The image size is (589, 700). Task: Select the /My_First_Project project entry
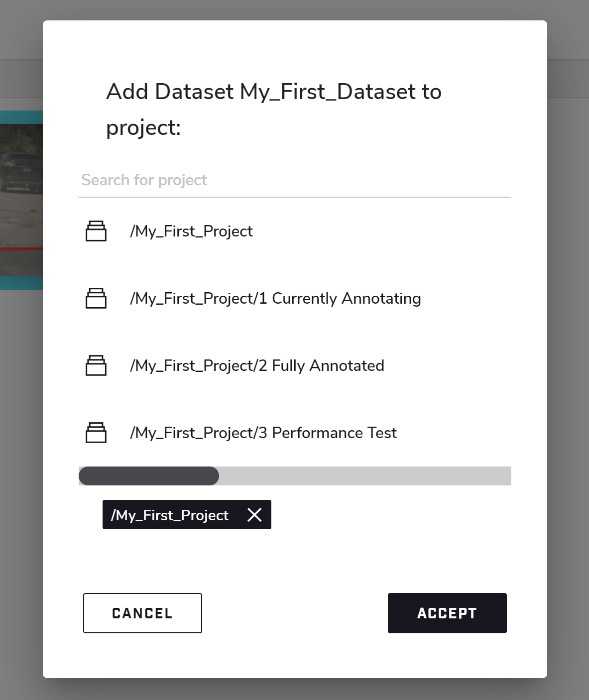pos(192,231)
